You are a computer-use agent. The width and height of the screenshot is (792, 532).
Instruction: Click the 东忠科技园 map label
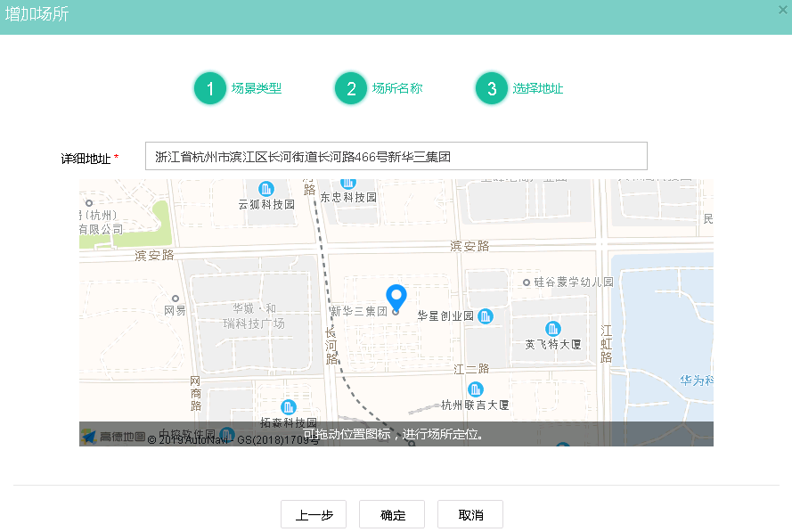click(x=348, y=198)
